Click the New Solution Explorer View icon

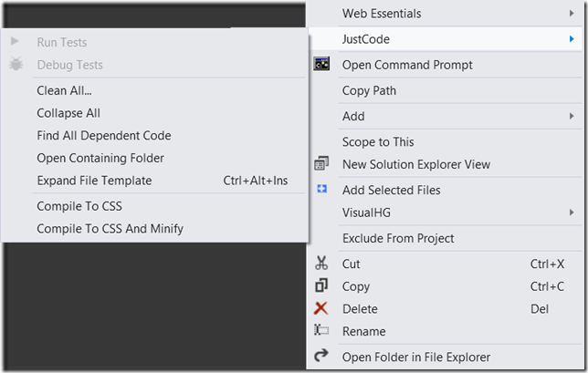click(321, 164)
